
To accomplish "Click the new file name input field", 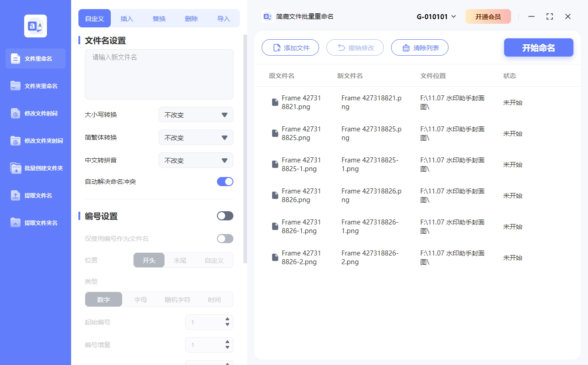I will 159,73.
